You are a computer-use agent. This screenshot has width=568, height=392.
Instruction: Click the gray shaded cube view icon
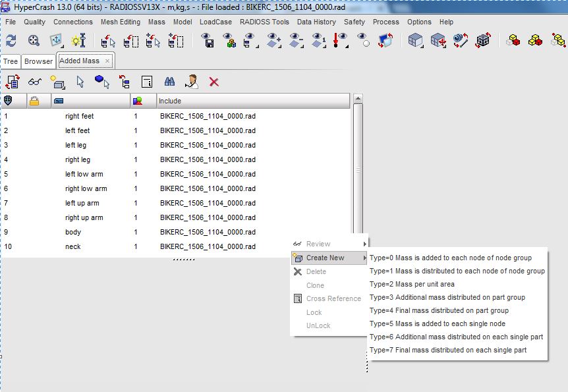tap(416, 41)
